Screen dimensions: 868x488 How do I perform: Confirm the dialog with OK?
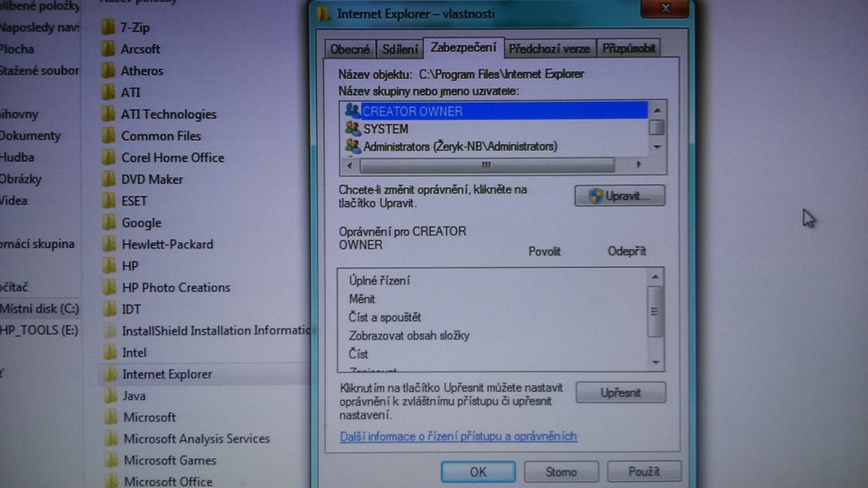[x=478, y=472]
